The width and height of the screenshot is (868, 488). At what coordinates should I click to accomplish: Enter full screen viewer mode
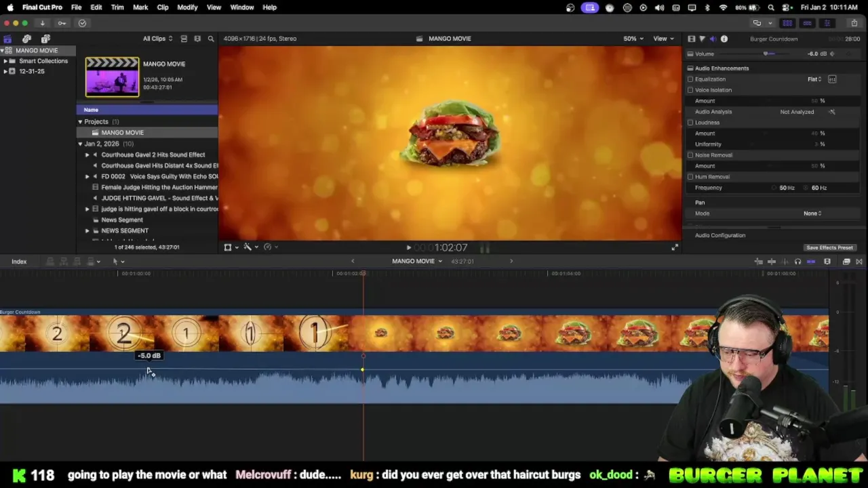(674, 247)
